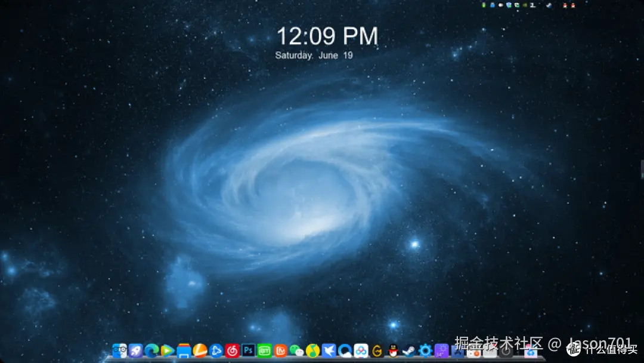Open the green iQIYI app icon
The width and height of the screenshot is (644, 363).
264,350
